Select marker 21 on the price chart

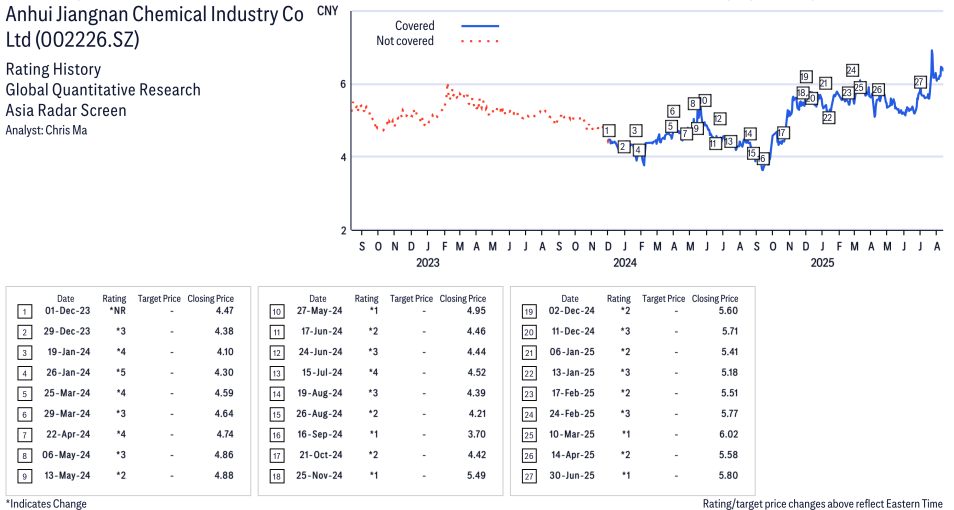825,83
